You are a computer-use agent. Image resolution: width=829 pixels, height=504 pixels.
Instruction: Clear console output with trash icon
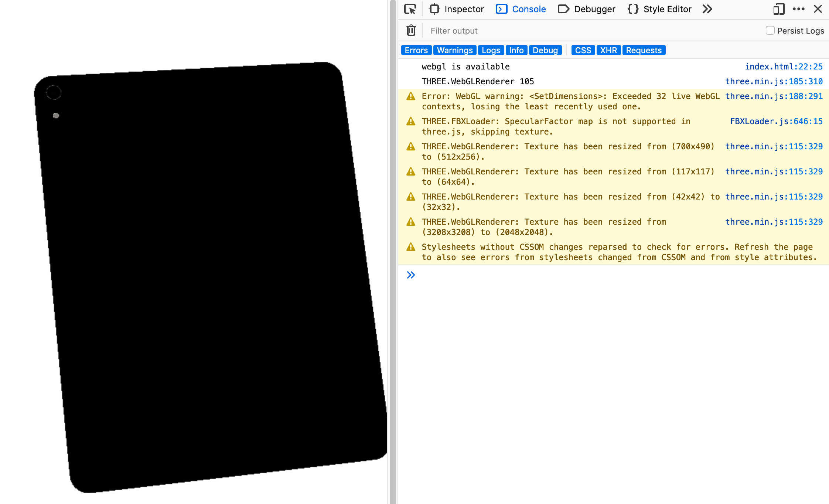pos(411,31)
